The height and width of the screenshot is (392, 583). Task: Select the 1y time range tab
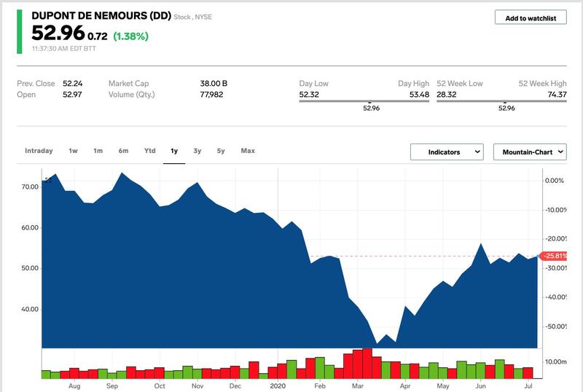point(174,151)
